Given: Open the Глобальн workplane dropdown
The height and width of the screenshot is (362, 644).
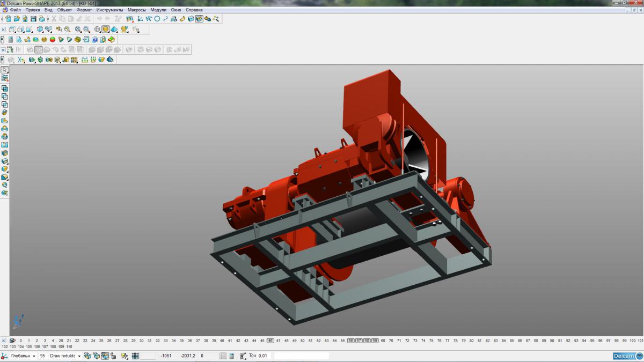Looking at the screenshot, I should click(24, 356).
